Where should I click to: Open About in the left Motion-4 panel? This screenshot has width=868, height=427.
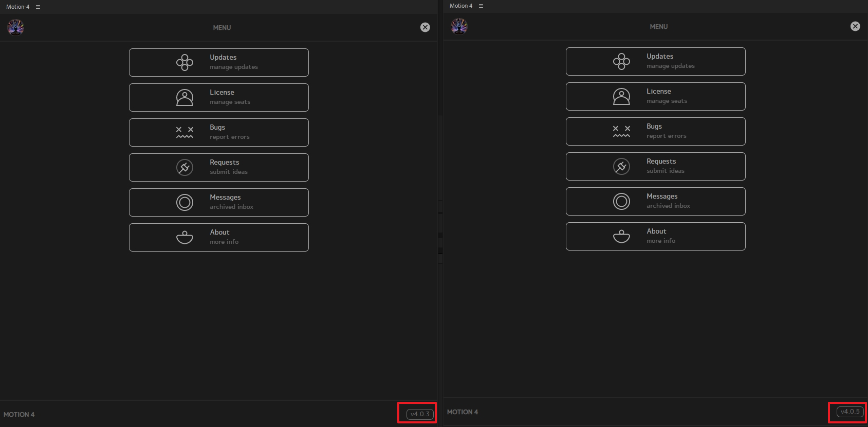pos(218,237)
